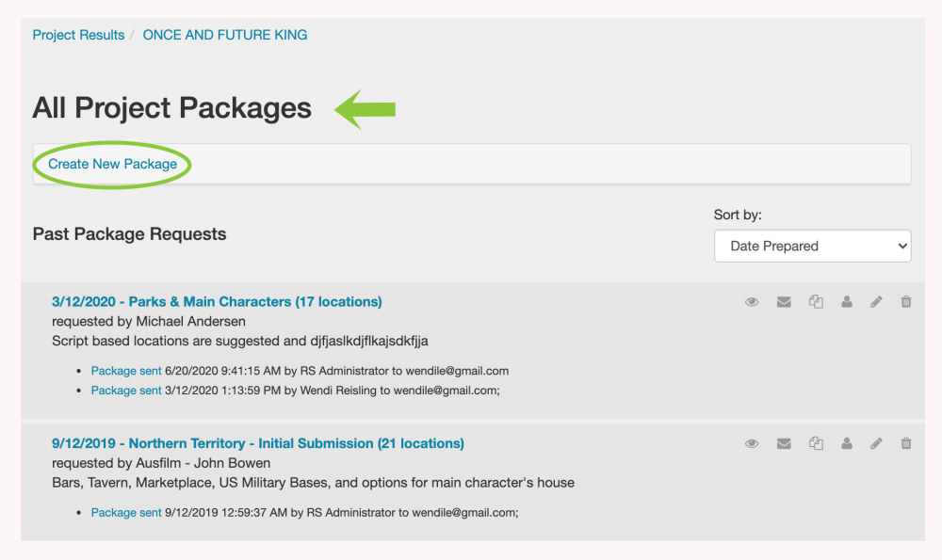Open the Sort by Date Prepared dropdown
This screenshot has width=942, height=560.
click(x=812, y=246)
